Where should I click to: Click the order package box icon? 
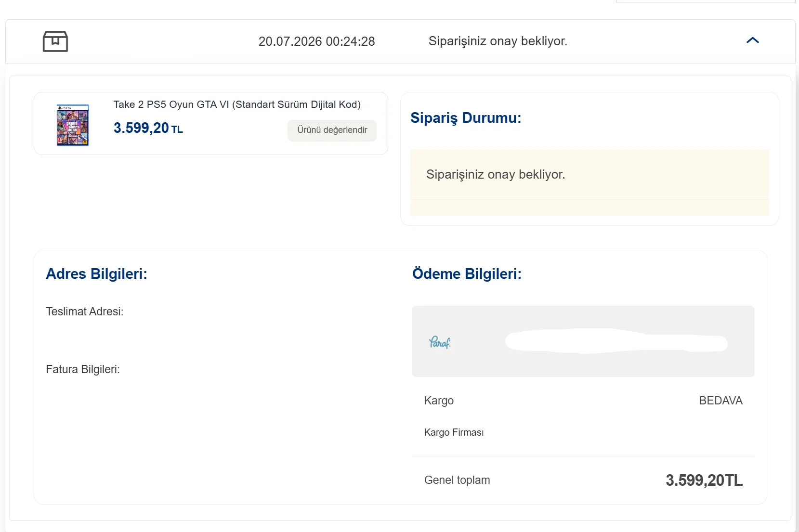[x=55, y=41]
